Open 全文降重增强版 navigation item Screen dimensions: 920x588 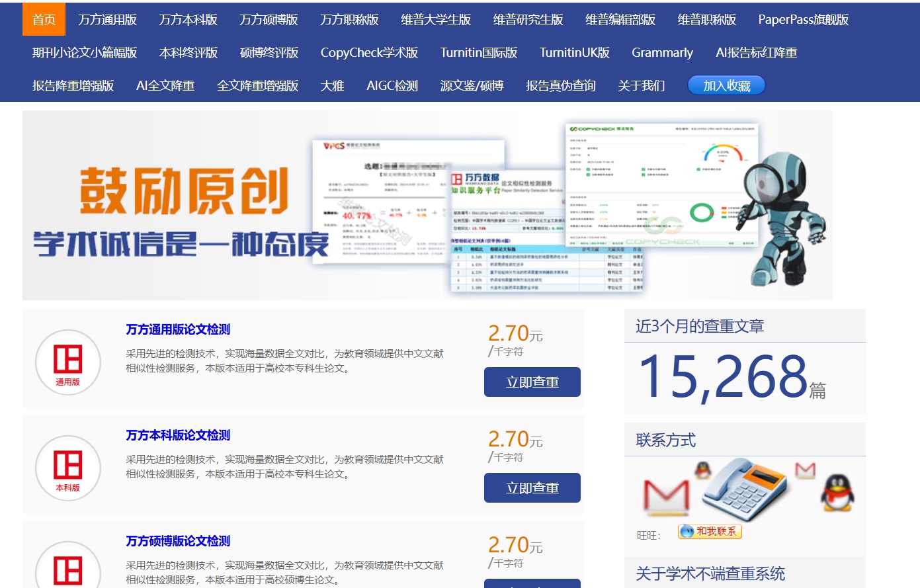click(x=257, y=85)
